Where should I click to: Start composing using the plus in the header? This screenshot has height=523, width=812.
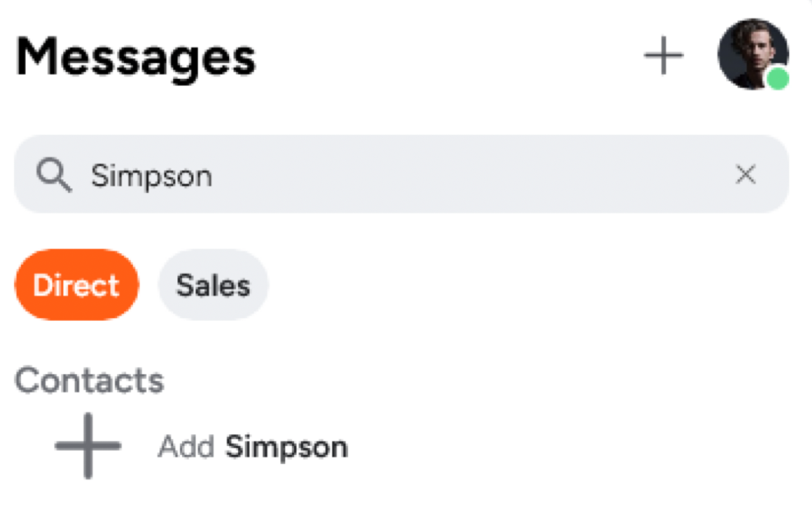(x=664, y=55)
